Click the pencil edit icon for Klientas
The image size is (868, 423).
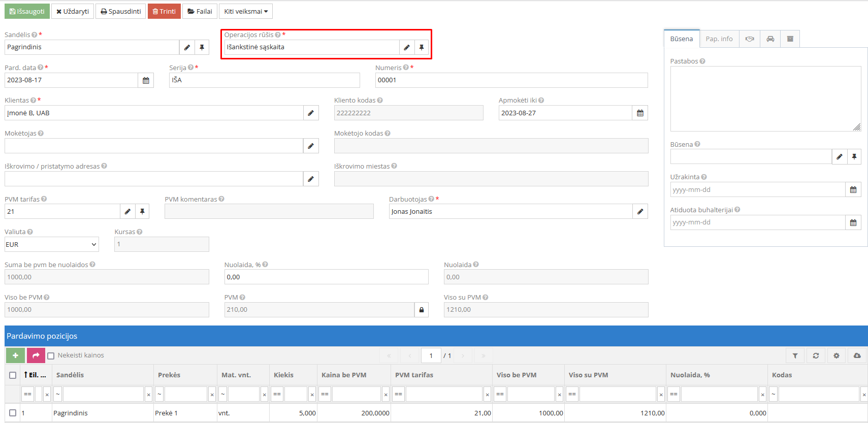[311, 113]
